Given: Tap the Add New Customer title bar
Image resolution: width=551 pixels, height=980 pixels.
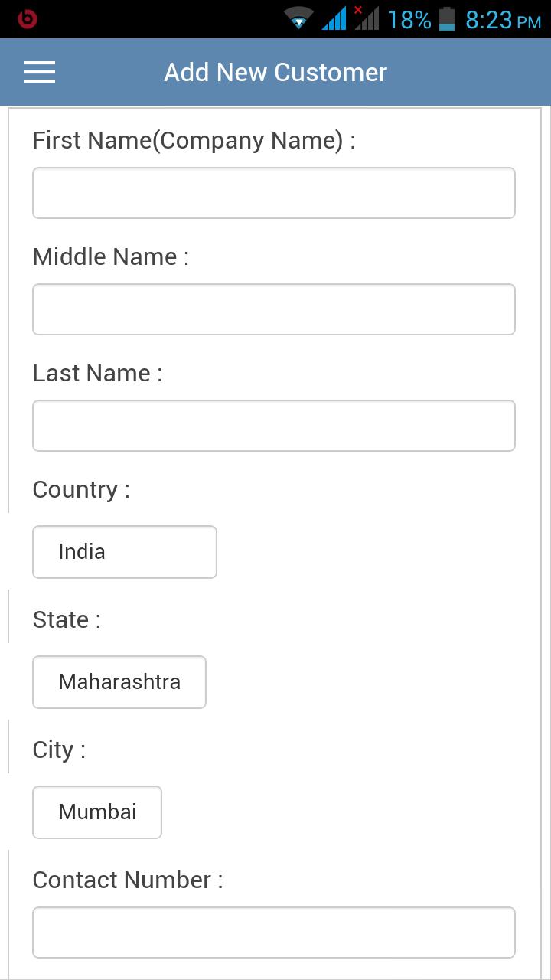Looking at the screenshot, I should point(275,71).
